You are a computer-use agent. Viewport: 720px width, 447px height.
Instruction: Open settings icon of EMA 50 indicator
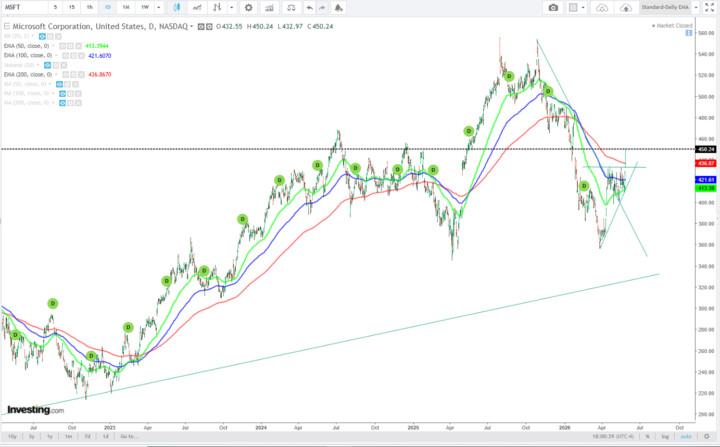click(70, 46)
